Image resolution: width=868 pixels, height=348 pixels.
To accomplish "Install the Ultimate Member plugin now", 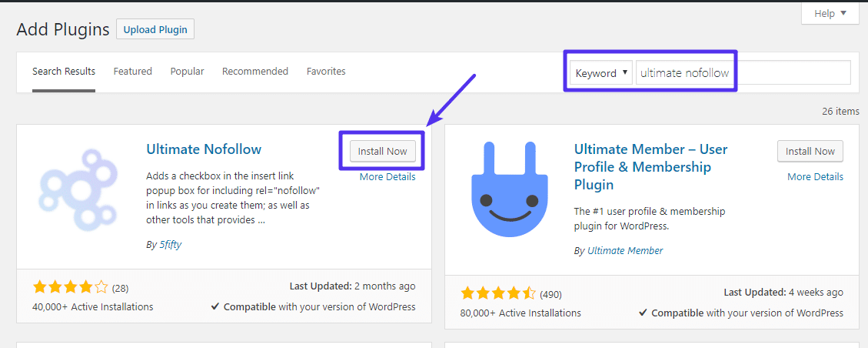I will coord(810,151).
